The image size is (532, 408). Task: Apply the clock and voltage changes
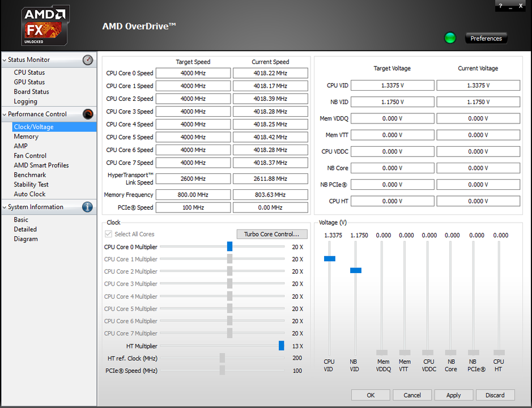point(453,395)
